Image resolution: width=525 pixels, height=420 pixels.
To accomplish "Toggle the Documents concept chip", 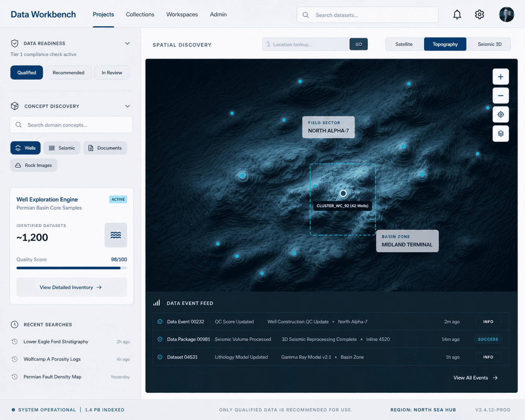I will pyautogui.click(x=105, y=148).
